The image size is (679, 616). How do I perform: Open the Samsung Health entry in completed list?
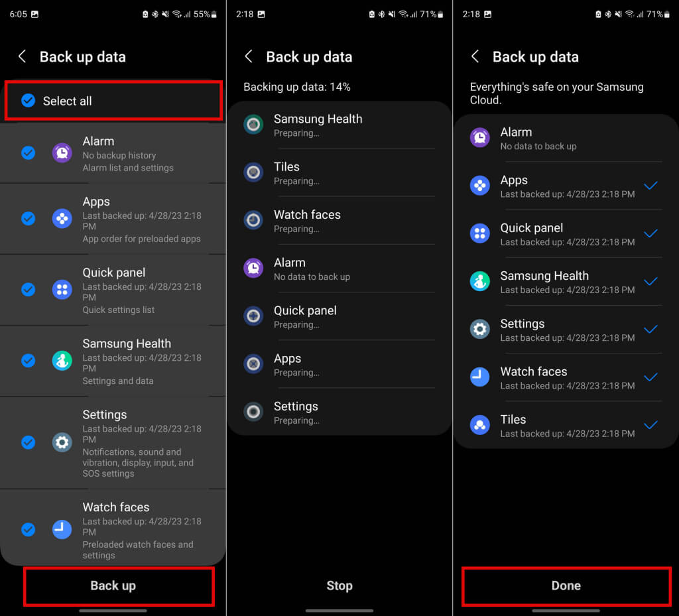tap(566, 282)
